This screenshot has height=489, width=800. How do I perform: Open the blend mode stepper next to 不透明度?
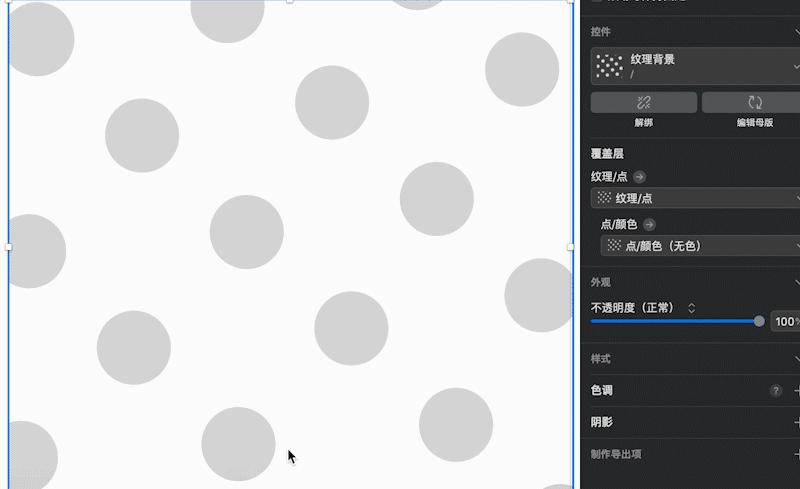click(x=691, y=308)
